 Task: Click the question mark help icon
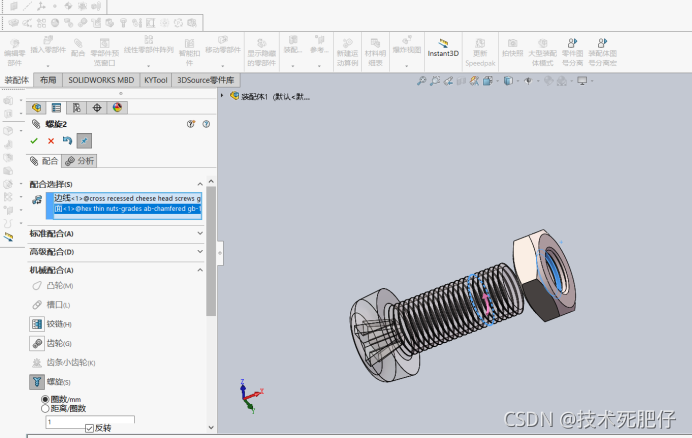pyautogui.click(x=206, y=124)
